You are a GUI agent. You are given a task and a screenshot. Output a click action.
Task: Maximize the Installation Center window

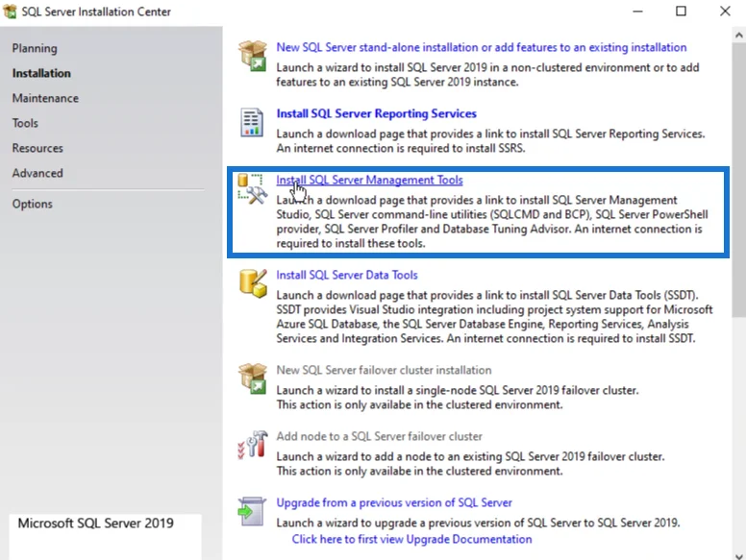pos(681,11)
